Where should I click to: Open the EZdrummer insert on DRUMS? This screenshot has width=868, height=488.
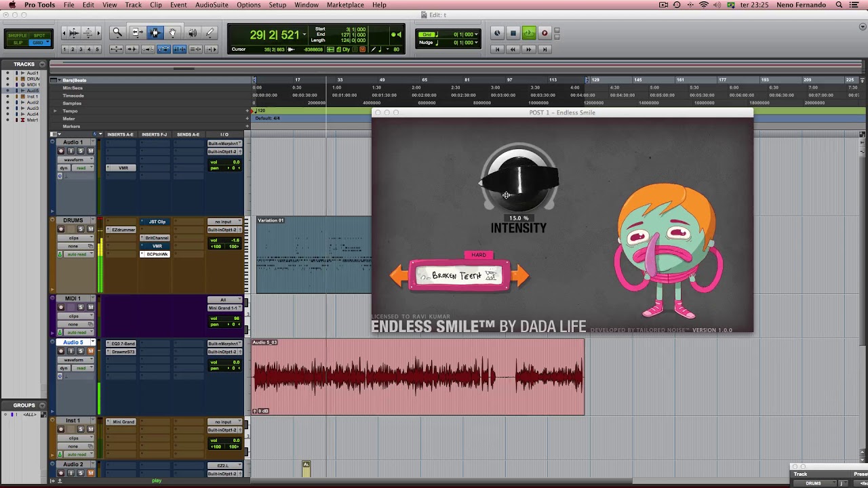[122, 230]
